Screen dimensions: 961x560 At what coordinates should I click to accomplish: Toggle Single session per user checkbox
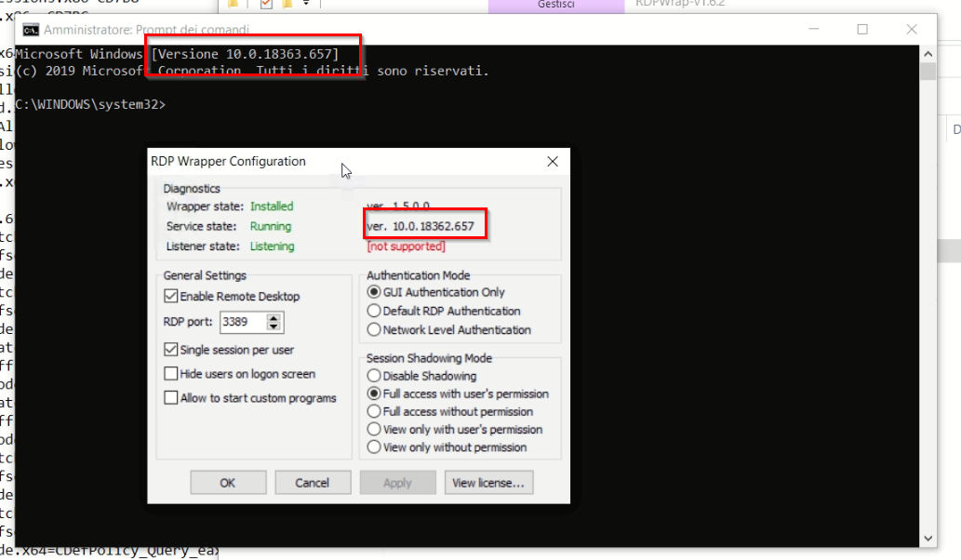pos(171,349)
